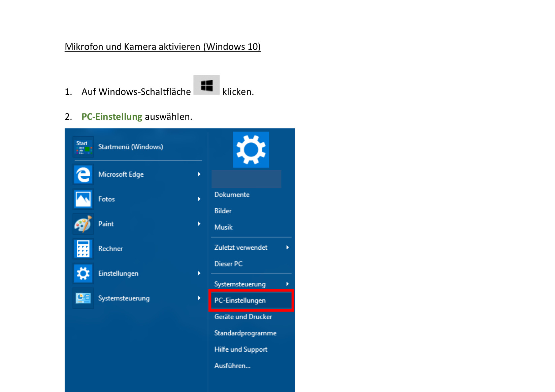Open the Rechner calculator icon

(x=83, y=249)
